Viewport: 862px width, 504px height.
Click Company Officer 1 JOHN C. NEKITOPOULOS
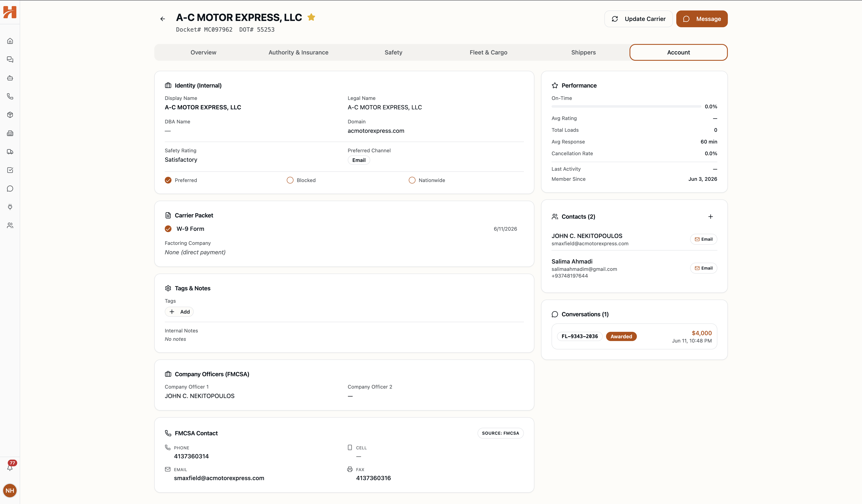[x=199, y=396]
